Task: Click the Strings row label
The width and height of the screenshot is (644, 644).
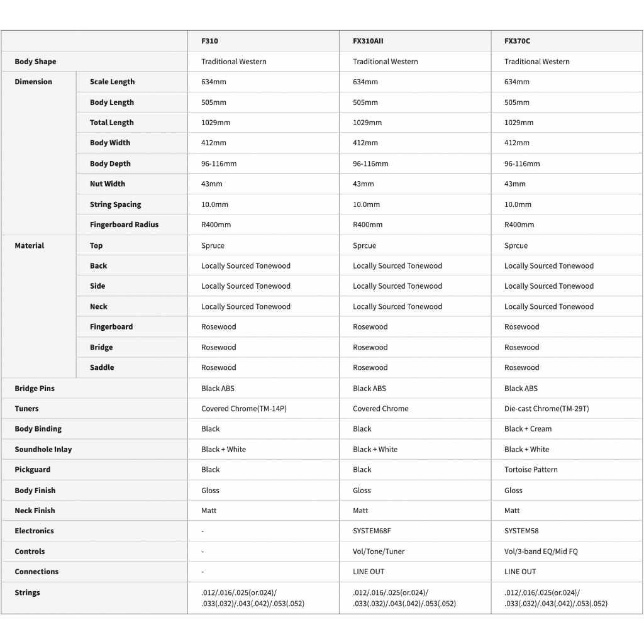Action: pos(27,592)
